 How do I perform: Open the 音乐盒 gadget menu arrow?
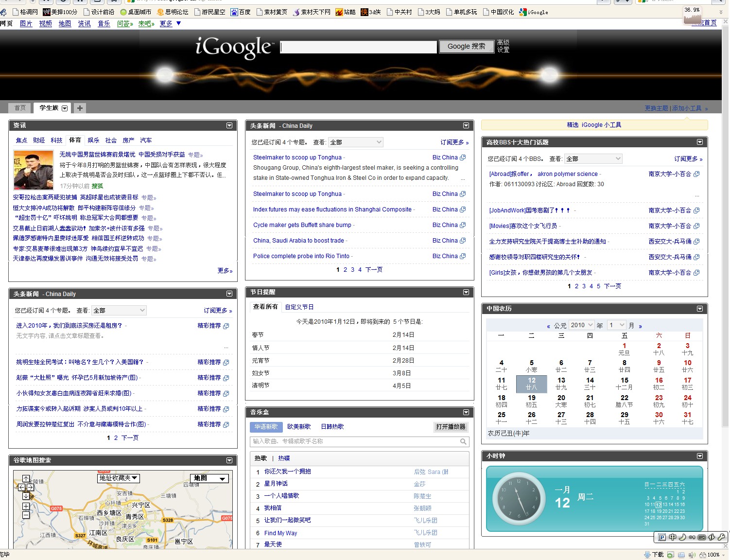point(466,412)
